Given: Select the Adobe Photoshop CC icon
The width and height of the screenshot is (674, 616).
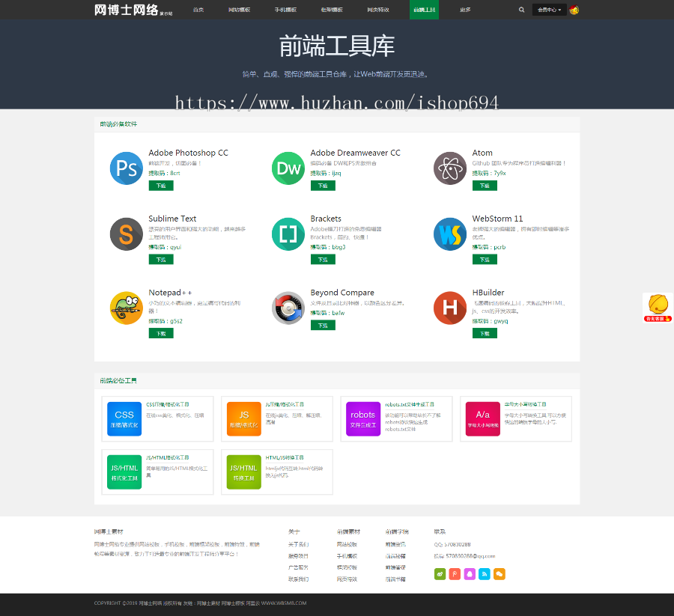Looking at the screenshot, I should [126, 168].
